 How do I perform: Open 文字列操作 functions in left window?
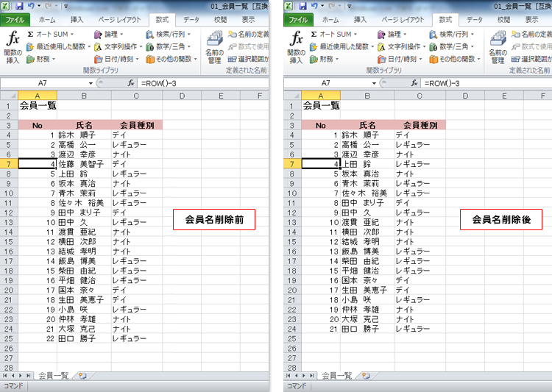pyautogui.click(x=118, y=46)
